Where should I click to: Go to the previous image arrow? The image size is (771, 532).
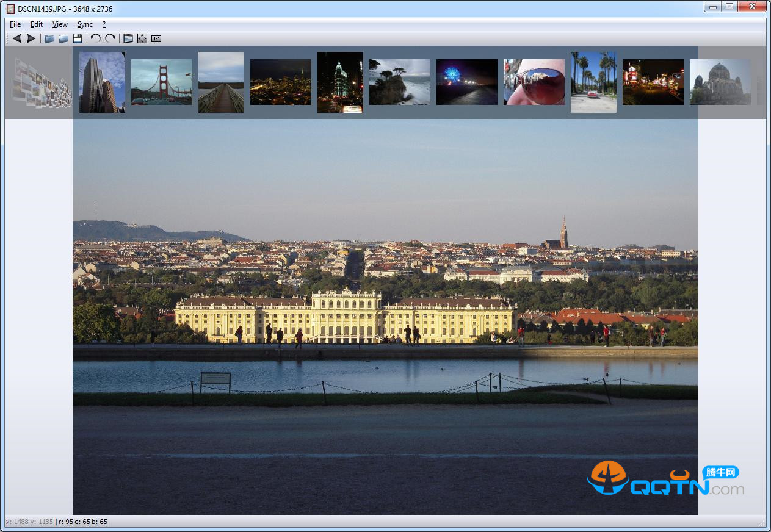pos(16,38)
